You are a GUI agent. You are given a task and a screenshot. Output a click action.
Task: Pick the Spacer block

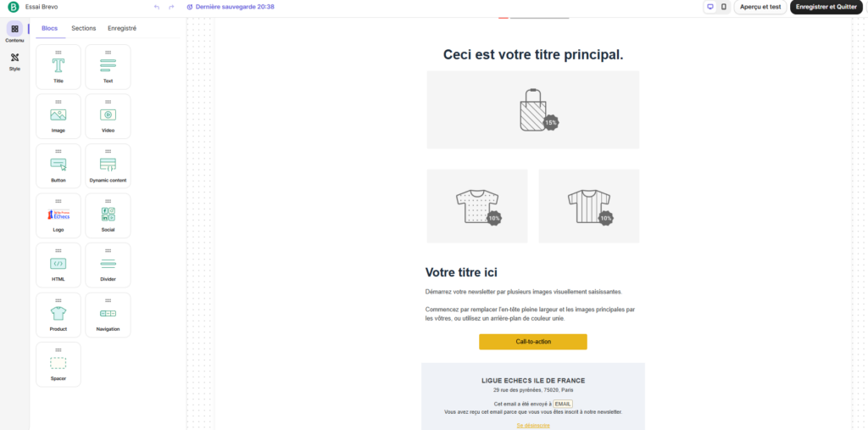coord(58,363)
